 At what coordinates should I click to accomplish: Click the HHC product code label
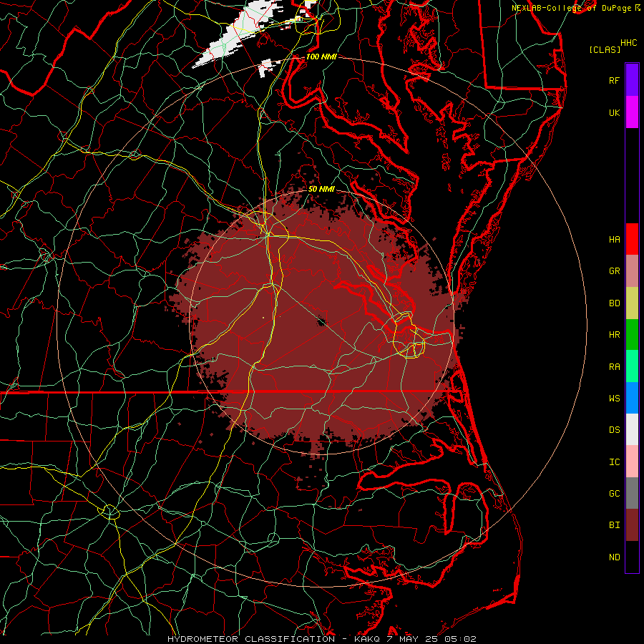pos(628,43)
